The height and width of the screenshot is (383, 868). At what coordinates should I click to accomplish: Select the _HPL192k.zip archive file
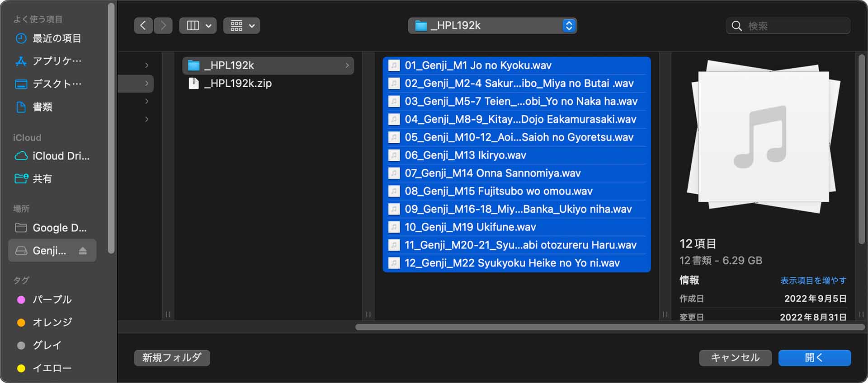pyautogui.click(x=237, y=84)
